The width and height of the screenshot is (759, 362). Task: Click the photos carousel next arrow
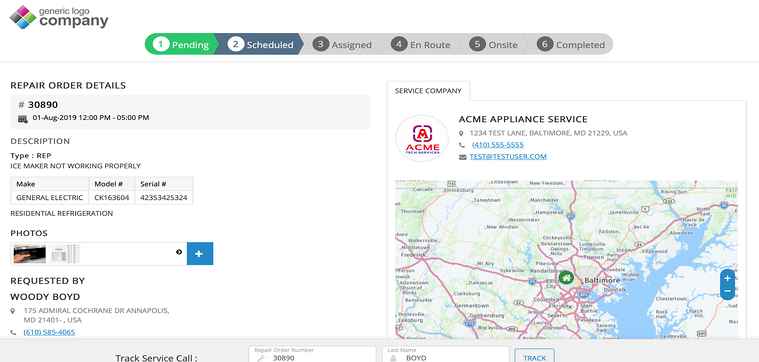[x=179, y=252]
